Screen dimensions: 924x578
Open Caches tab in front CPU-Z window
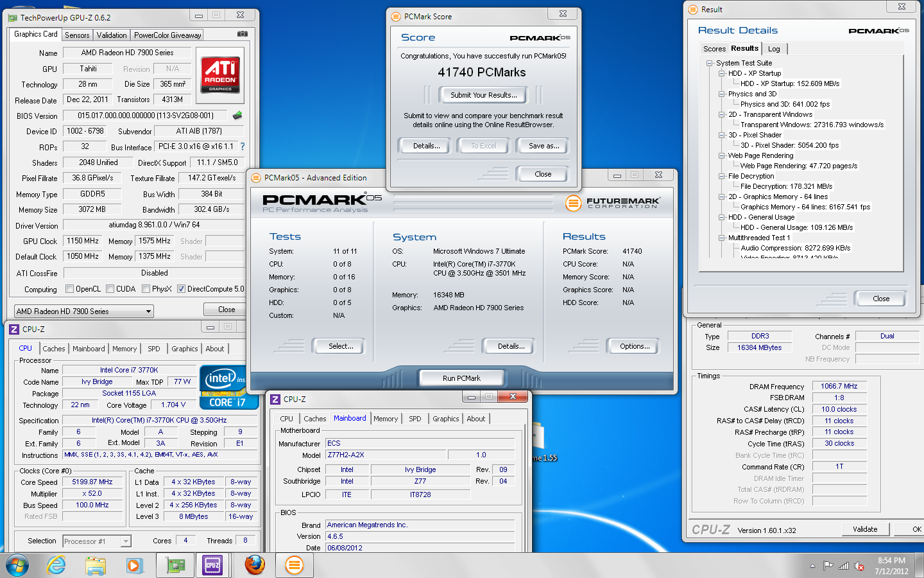[314, 419]
